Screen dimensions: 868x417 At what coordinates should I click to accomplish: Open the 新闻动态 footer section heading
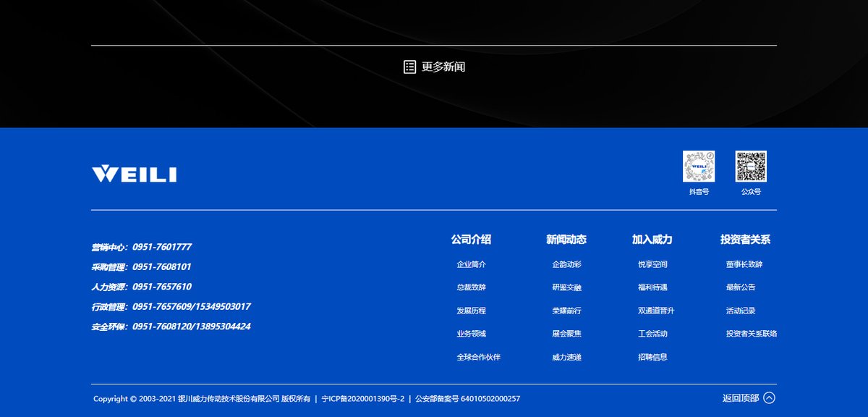coord(566,240)
